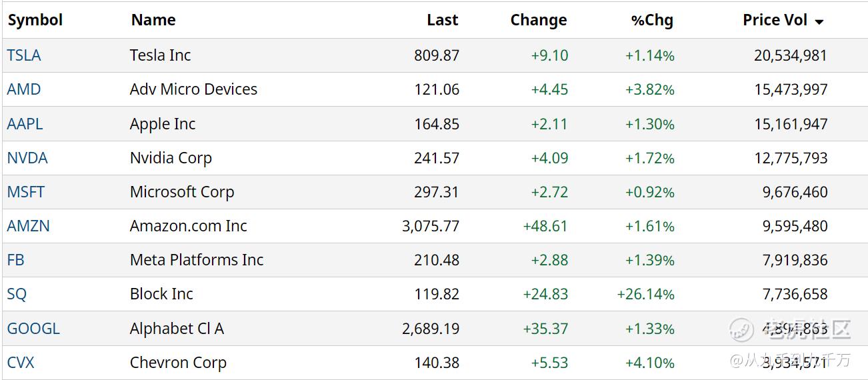The image size is (868, 380).
Task: Open the FB symbol link
Action: (x=16, y=260)
